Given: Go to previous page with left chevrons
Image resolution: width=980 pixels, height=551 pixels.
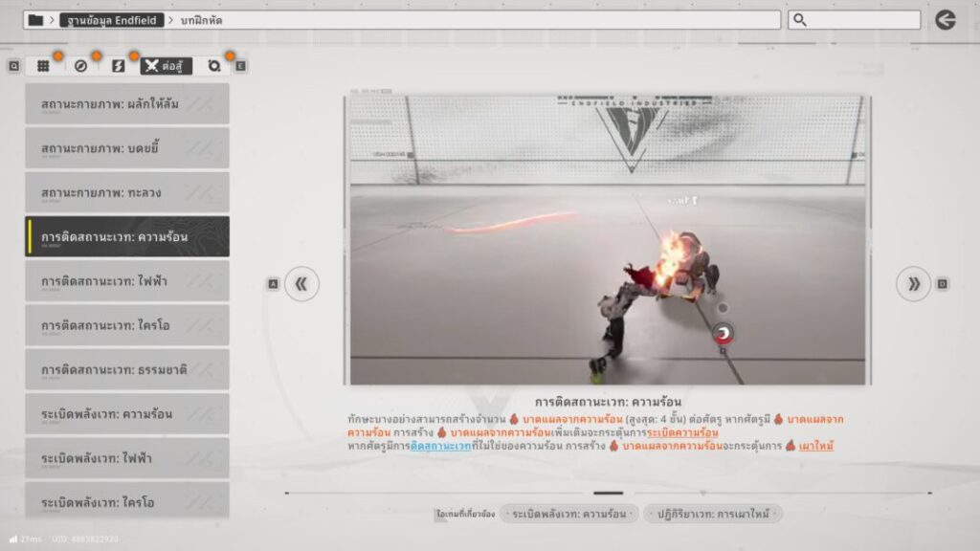Looking at the screenshot, I should click(301, 284).
